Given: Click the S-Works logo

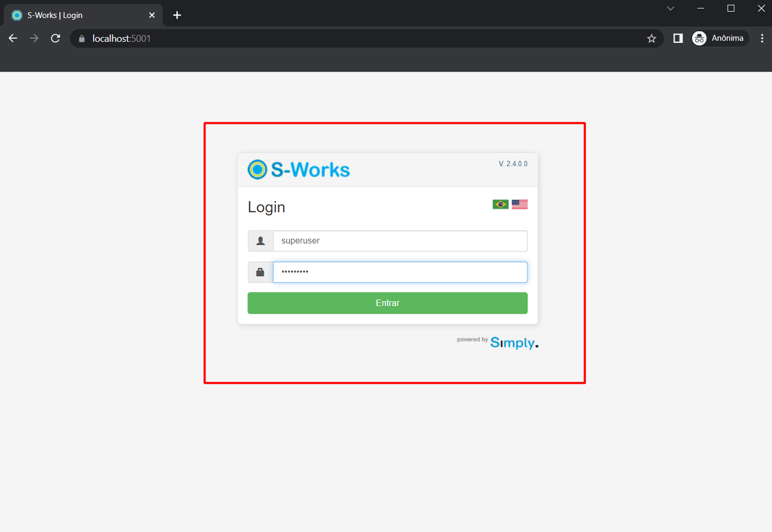Looking at the screenshot, I should [x=299, y=169].
